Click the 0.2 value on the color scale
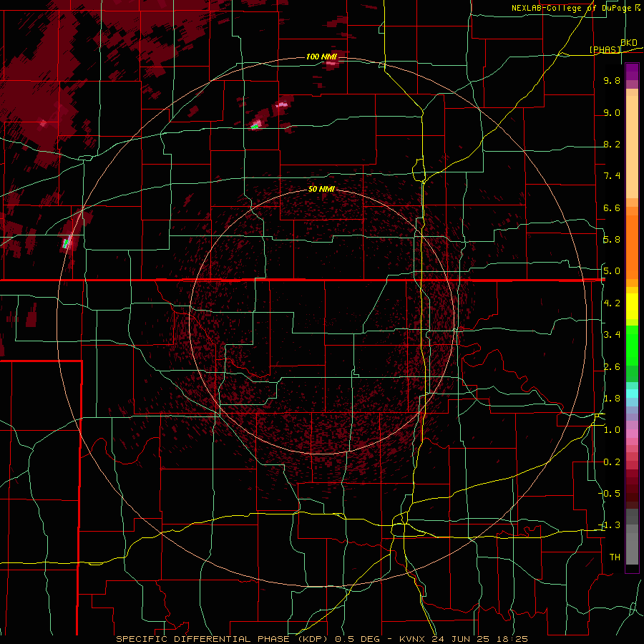Screen dimensions: 644x644 click(x=612, y=462)
